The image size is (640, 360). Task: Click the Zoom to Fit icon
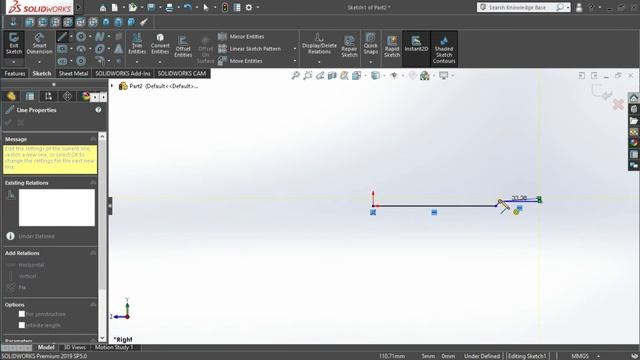click(x=296, y=76)
